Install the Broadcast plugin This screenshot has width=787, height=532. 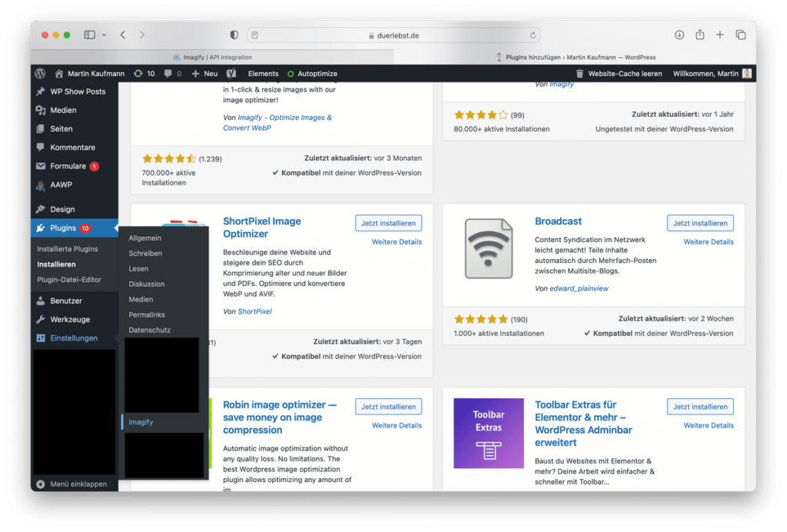coord(700,223)
